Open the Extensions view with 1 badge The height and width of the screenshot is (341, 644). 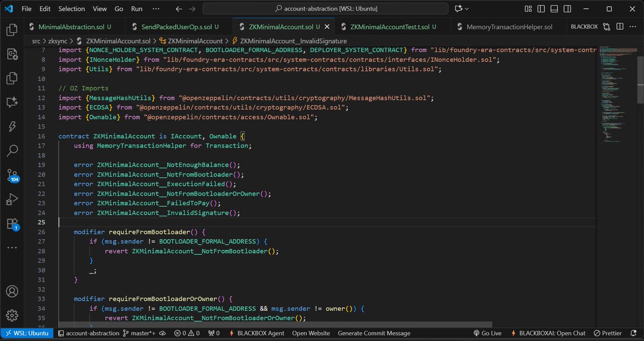click(12, 224)
